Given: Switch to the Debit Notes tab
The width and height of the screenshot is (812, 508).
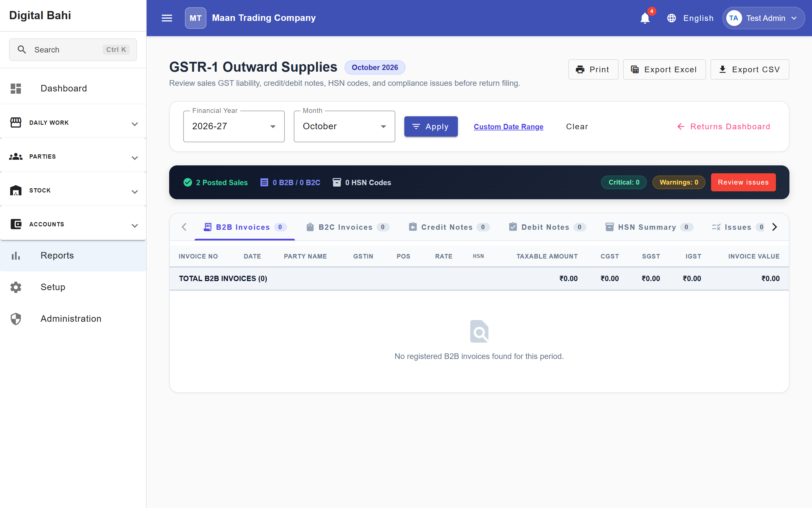Looking at the screenshot, I should pos(547,227).
